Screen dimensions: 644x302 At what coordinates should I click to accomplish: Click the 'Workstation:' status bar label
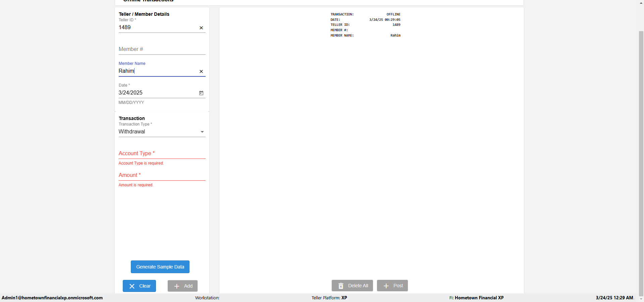[x=207, y=298]
